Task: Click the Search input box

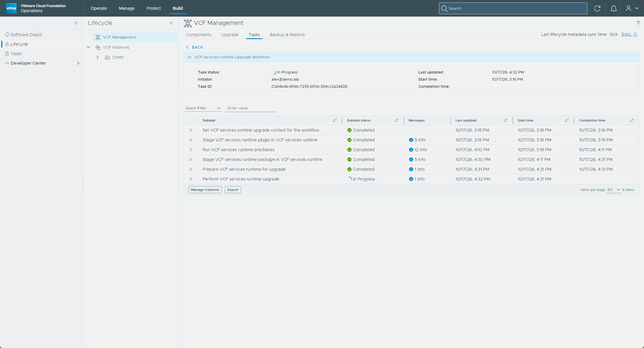Action: [x=513, y=8]
